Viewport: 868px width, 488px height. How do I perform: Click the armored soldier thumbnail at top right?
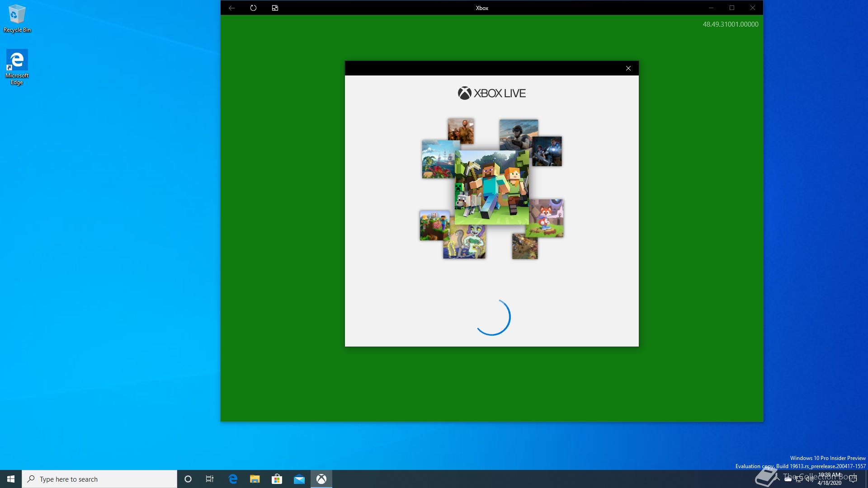tap(519, 135)
